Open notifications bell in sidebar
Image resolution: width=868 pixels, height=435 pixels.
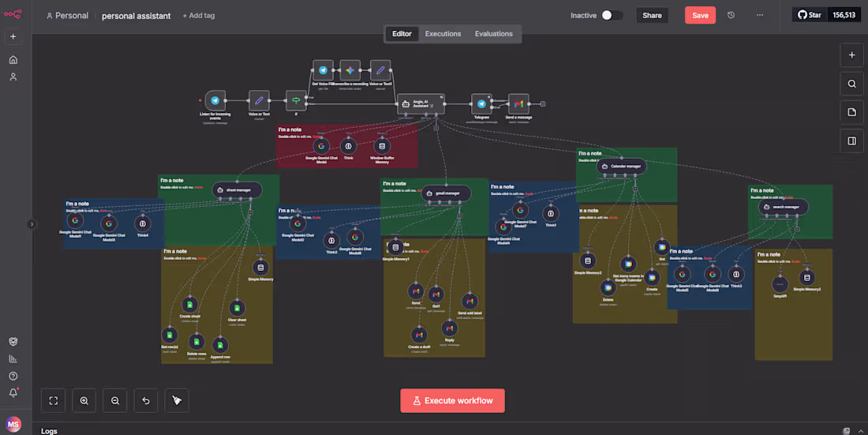tap(13, 392)
